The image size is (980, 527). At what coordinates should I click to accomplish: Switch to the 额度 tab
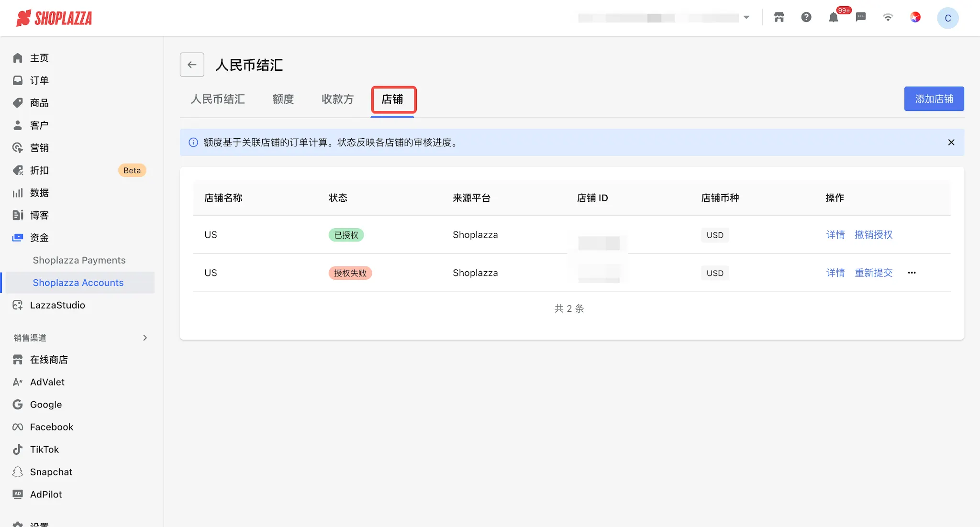coord(283,99)
